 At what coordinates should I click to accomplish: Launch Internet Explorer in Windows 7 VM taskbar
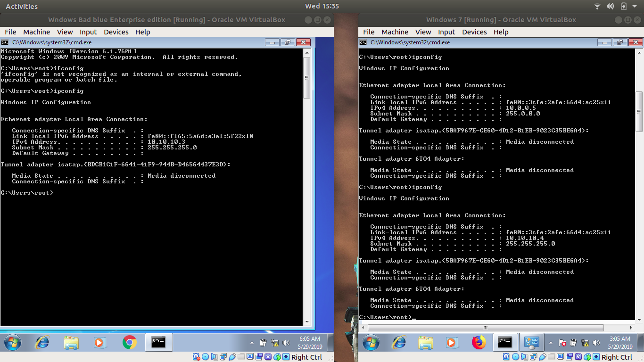pyautogui.click(x=399, y=342)
